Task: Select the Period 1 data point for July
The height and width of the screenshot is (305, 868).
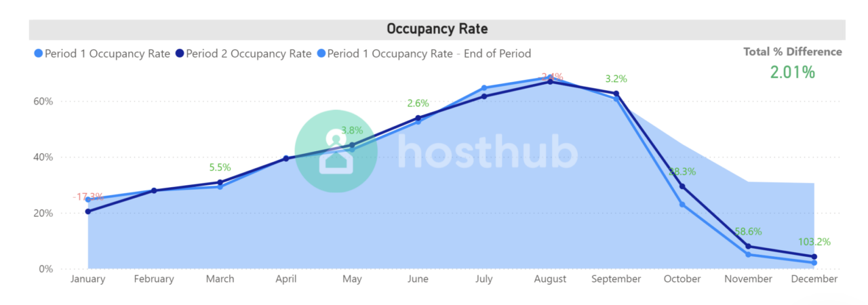Action: 484,88
